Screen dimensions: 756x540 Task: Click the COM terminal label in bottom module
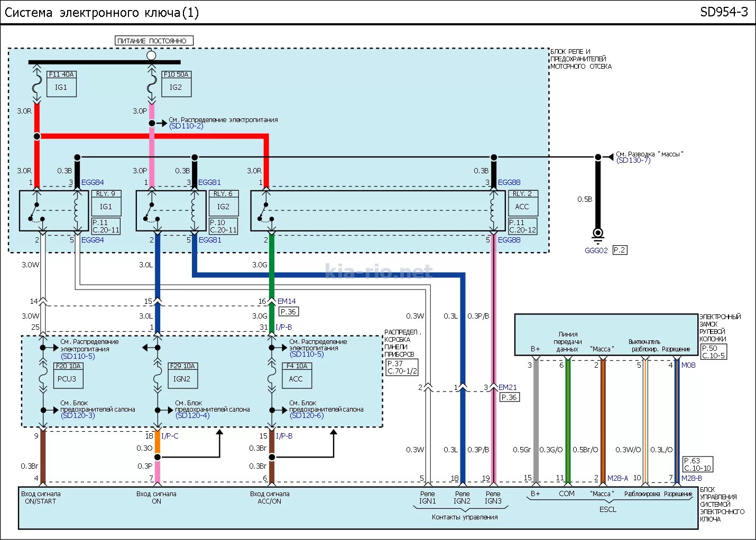pyautogui.click(x=567, y=494)
